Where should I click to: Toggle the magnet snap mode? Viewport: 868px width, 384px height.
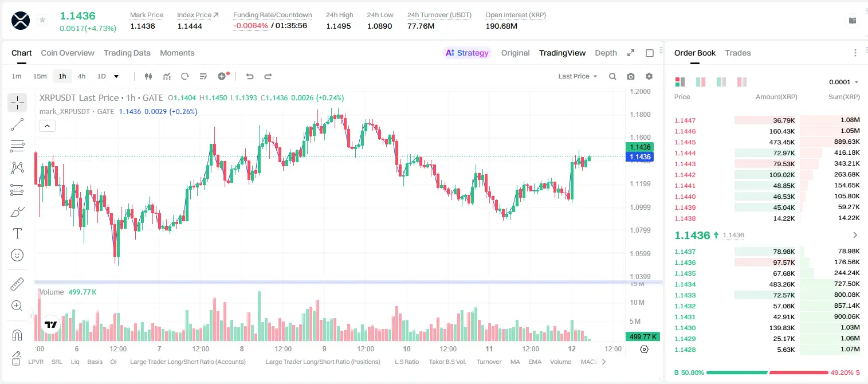click(17, 335)
